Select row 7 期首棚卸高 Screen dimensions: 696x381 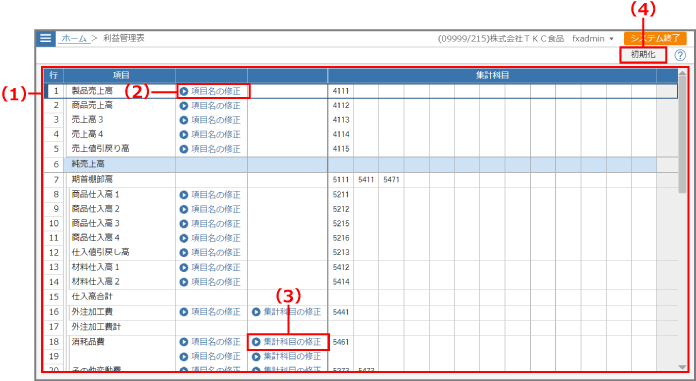tap(350, 179)
